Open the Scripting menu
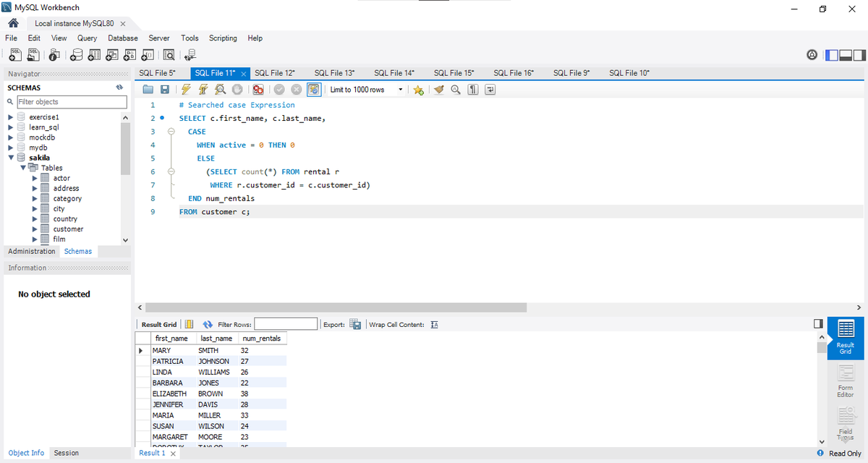This screenshot has width=868, height=463. [223, 38]
